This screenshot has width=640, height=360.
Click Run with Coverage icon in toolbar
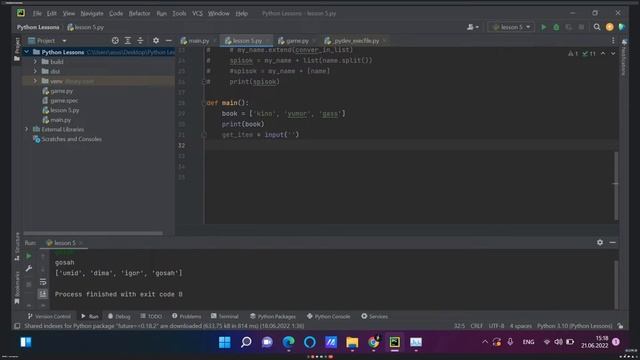pyautogui.click(x=569, y=27)
